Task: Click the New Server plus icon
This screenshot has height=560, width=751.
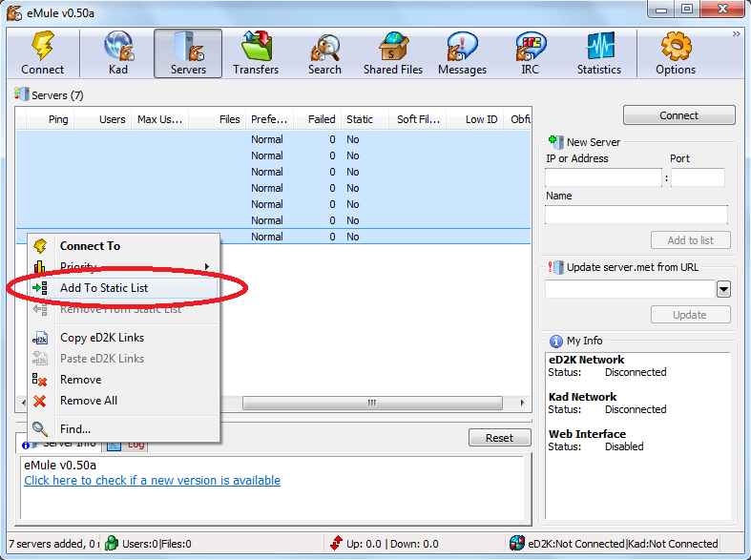Action: point(555,142)
